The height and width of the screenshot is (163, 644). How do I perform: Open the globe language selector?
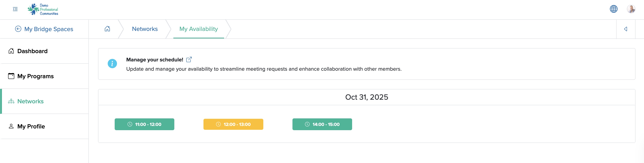613,9
